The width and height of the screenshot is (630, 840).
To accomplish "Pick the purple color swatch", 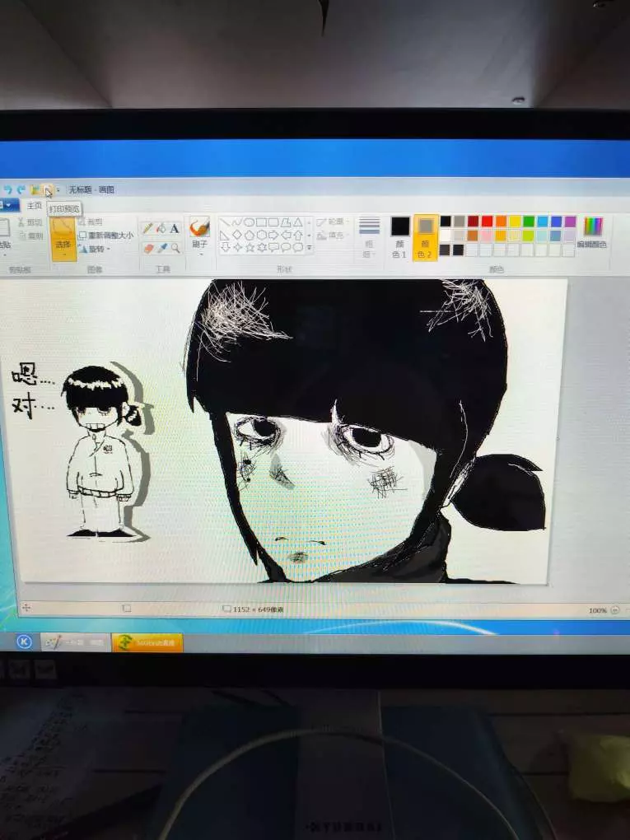I will [x=570, y=222].
